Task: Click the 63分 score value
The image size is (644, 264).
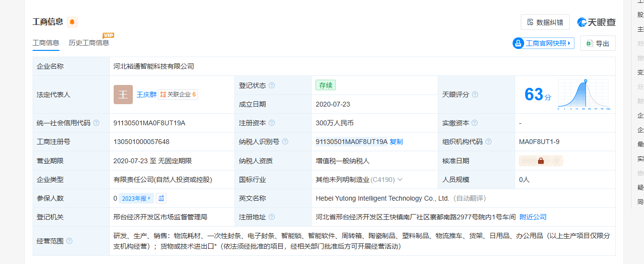Action: point(538,95)
